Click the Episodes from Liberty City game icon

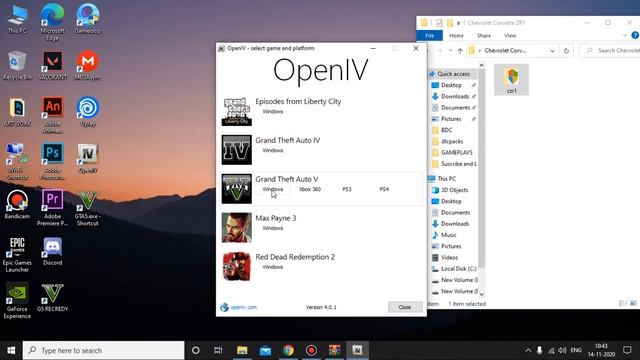click(x=237, y=111)
